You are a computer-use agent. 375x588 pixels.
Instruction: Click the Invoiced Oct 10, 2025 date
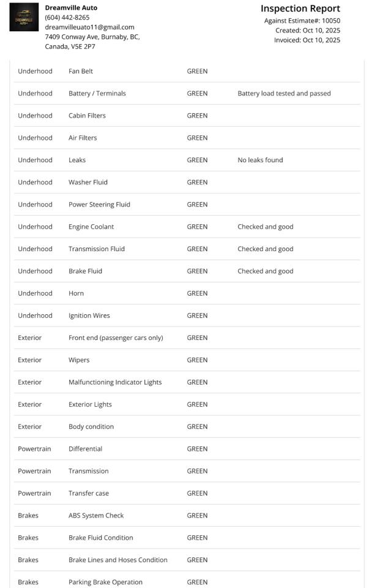307,40
